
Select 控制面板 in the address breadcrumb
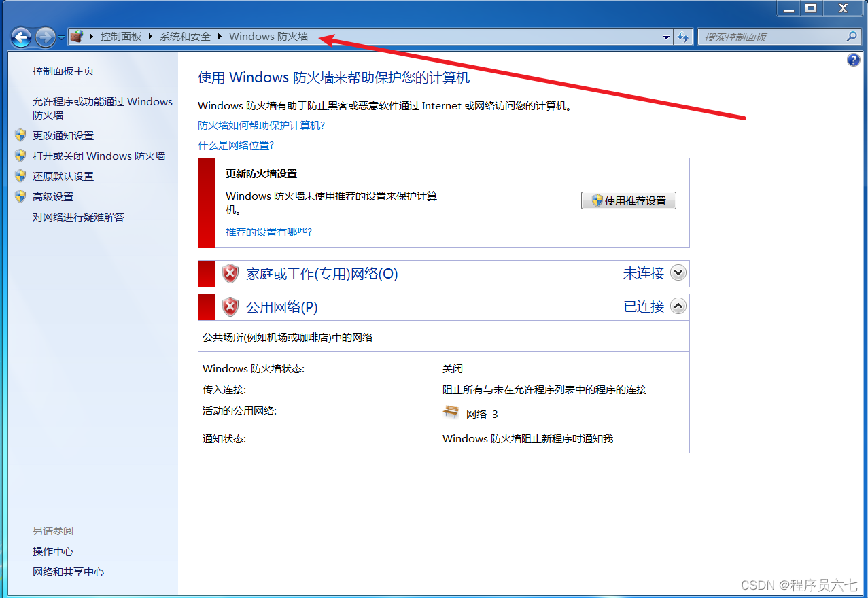(121, 37)
